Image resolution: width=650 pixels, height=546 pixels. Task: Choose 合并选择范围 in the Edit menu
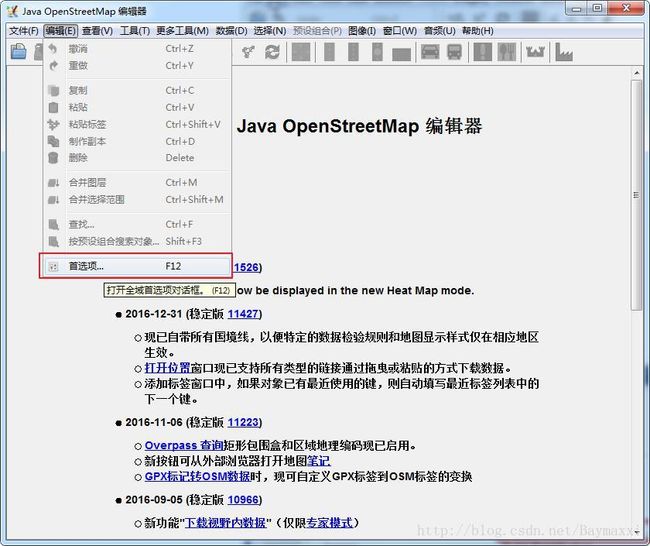(137, 199)
